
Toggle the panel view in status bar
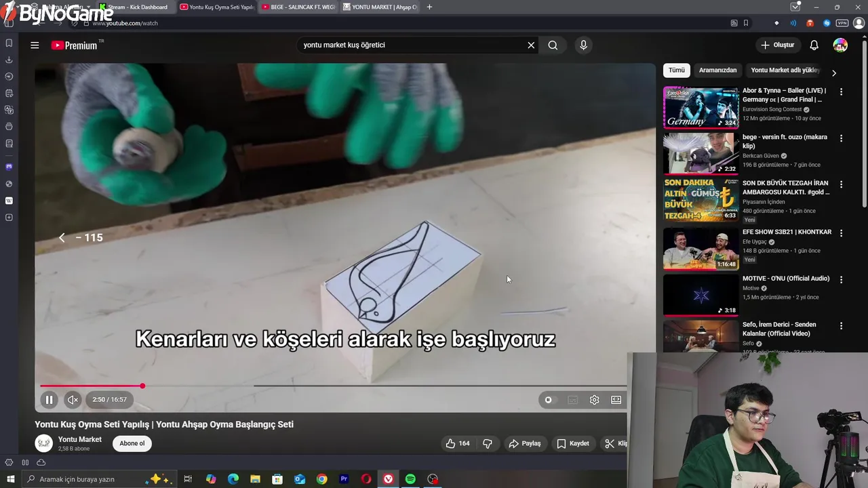point(25,462)
